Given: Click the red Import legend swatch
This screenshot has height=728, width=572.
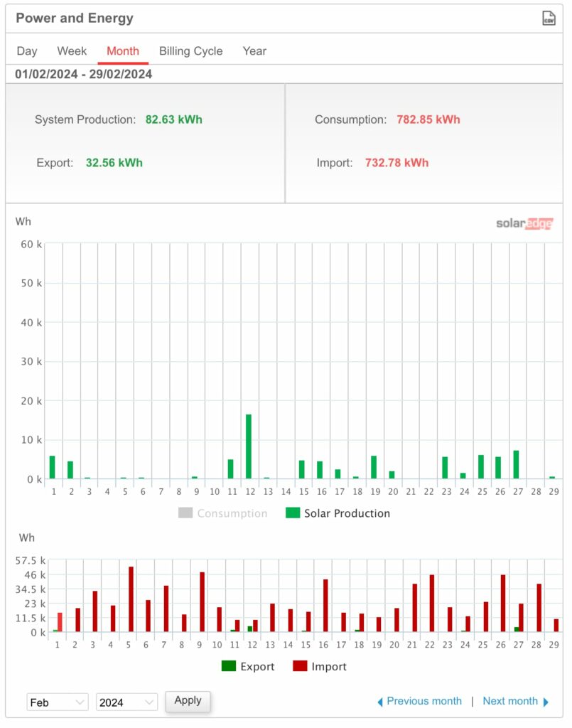Looking at the screenshot, I should 300,665.
